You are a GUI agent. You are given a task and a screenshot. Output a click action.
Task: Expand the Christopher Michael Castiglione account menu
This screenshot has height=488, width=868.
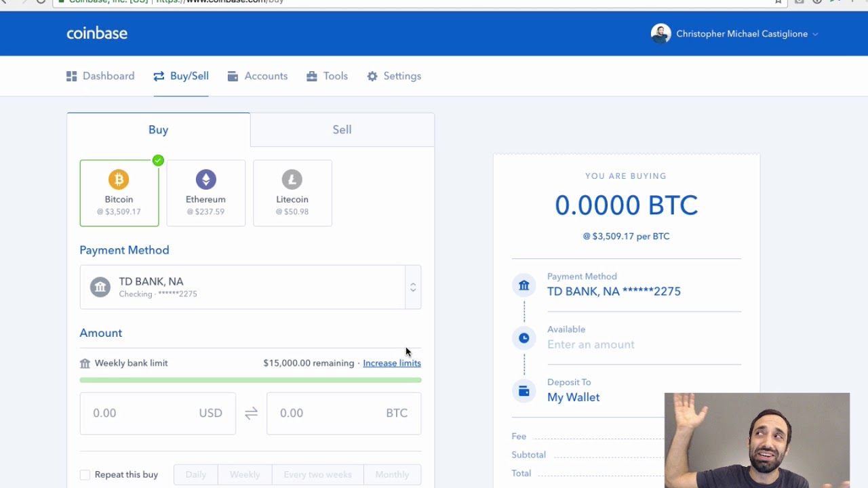point(747,34)
